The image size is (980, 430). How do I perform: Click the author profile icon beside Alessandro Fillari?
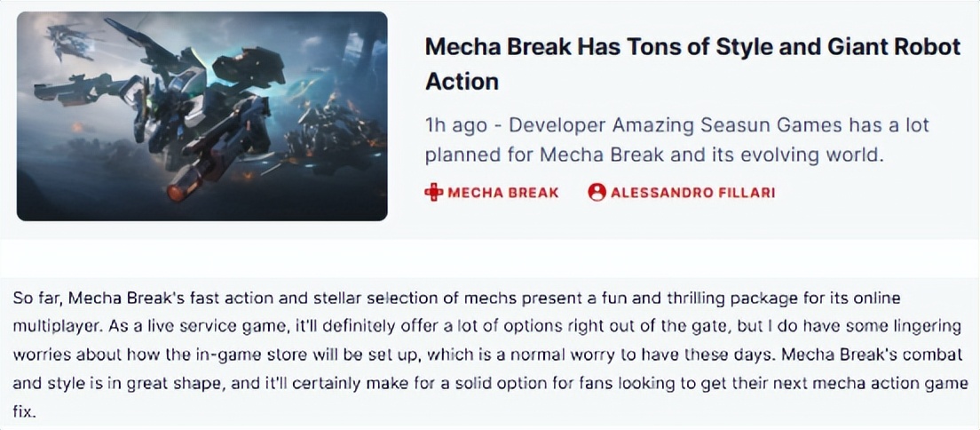[x=597, y=192]
